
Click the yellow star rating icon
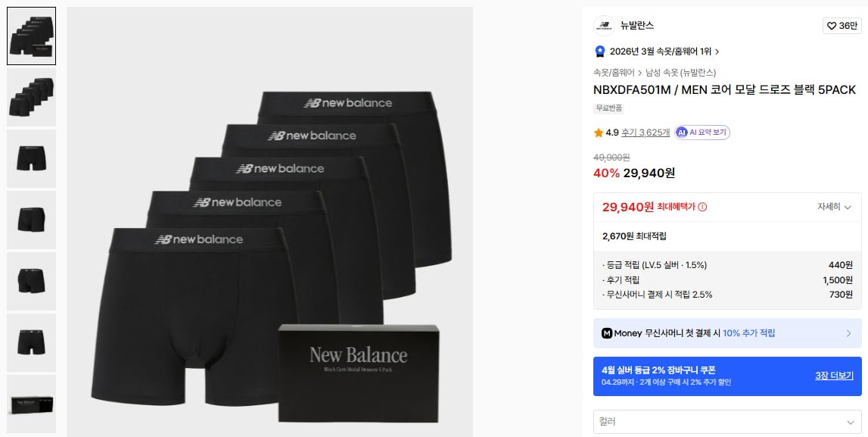(x=599, y=133)
